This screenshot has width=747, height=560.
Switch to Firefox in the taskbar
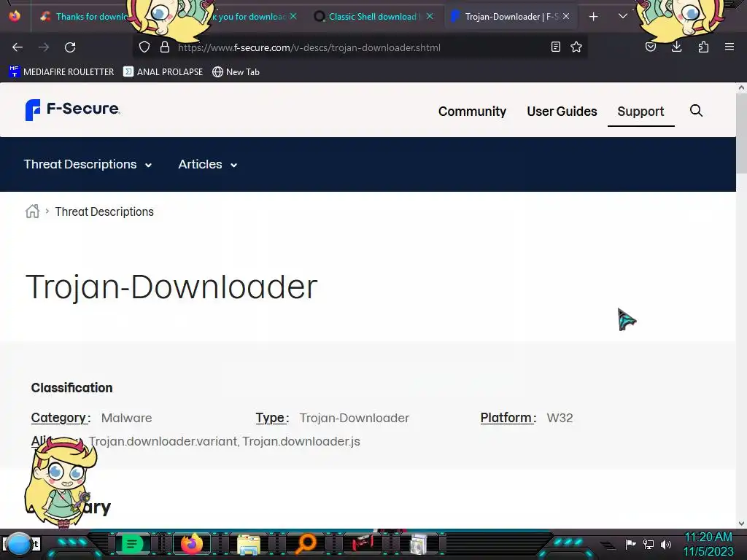pos(191,544)
